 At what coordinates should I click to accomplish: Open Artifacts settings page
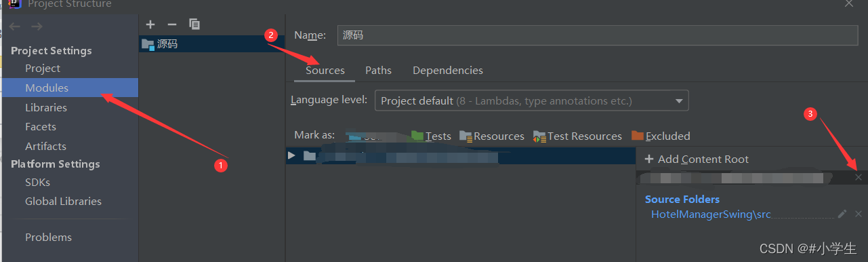click(45, 147)
